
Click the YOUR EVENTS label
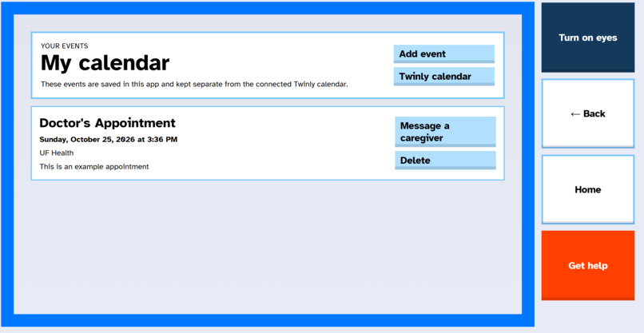[64, 46]
